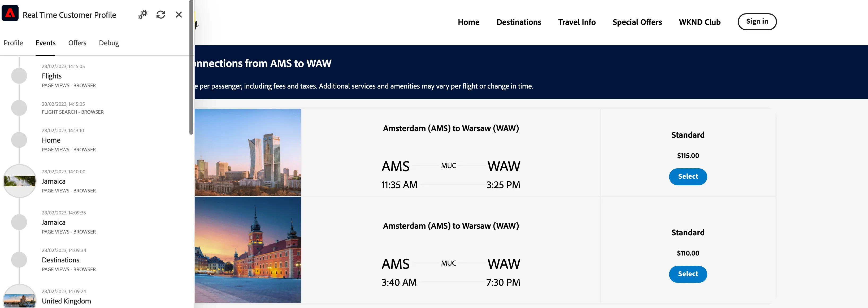Select the $115.00 Standard flight

point(688,177)
